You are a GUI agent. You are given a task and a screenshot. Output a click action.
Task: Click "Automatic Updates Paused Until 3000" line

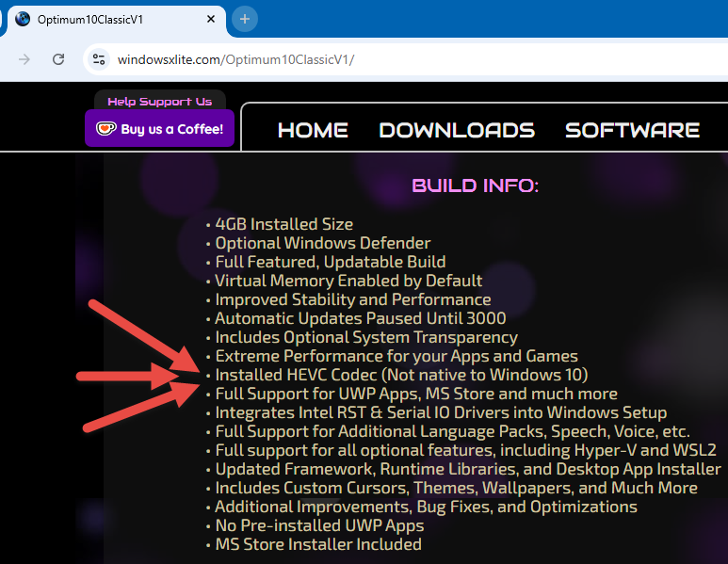(360, 318)
